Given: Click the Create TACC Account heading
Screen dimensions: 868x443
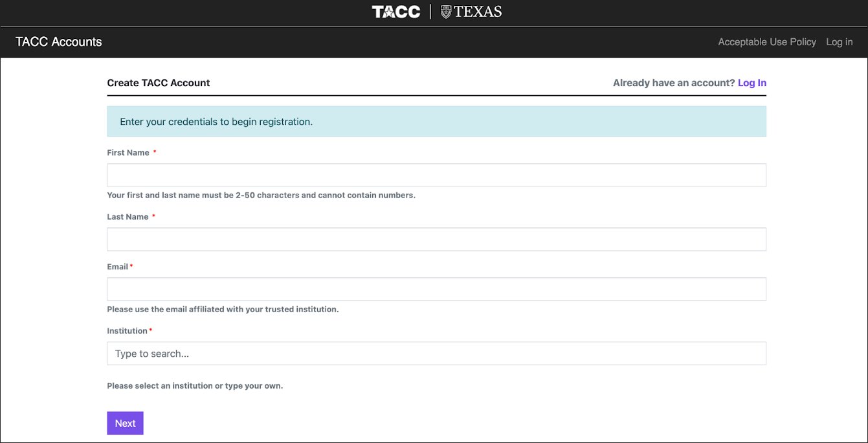Looking at the screenshot, I should 159,83.
